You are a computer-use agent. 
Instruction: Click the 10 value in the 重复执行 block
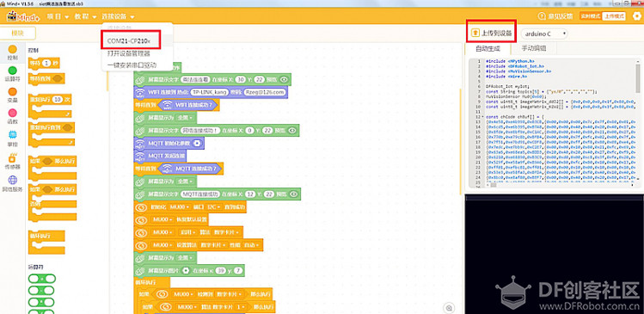58,100
